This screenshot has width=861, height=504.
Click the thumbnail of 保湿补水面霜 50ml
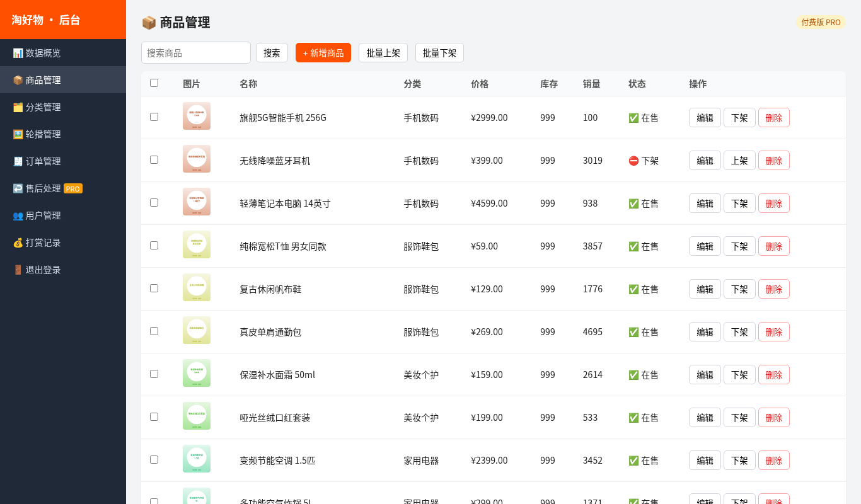[x=197, y=373]
